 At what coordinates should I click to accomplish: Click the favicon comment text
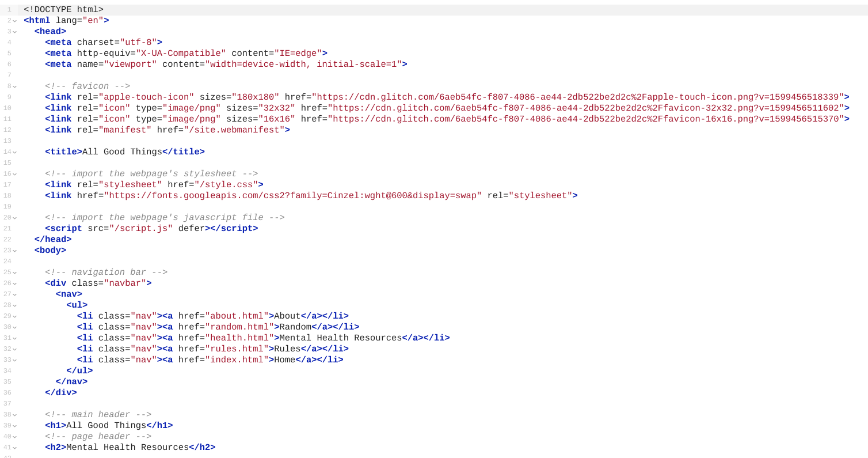coord(87,86)
